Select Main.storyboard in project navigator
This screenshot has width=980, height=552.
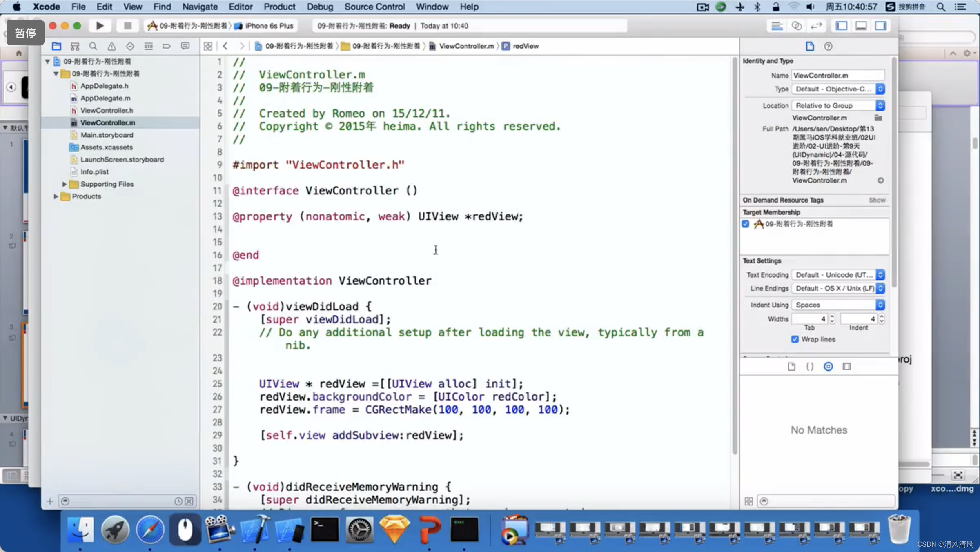(107, 135)
